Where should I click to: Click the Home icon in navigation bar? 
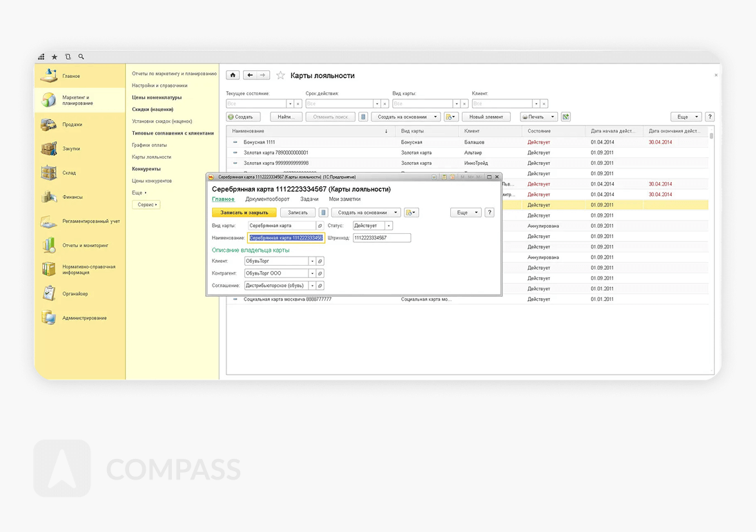[x=233, y=75]
